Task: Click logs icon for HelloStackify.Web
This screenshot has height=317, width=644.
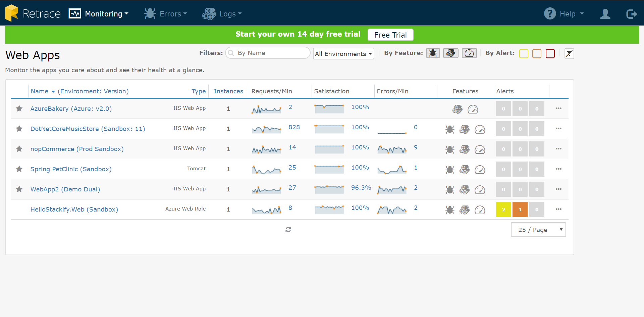Action: tap(465, 210)
